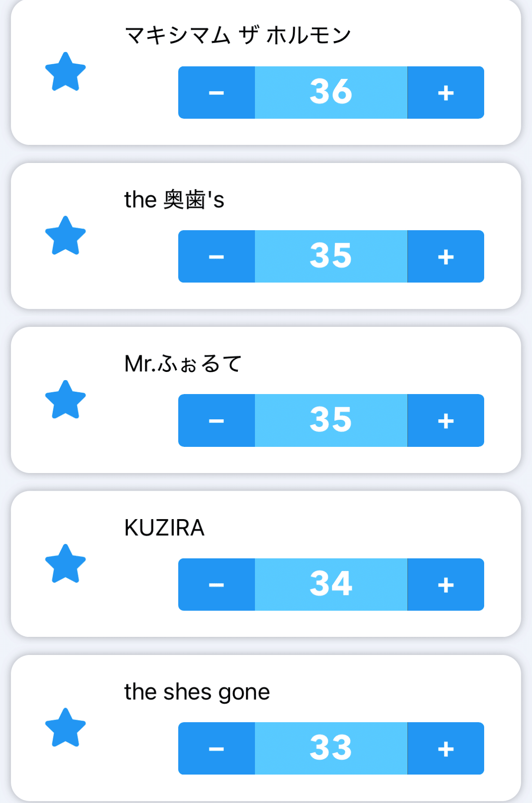Increase count for マキシマム ザ ホルモン

coord(445,93)
